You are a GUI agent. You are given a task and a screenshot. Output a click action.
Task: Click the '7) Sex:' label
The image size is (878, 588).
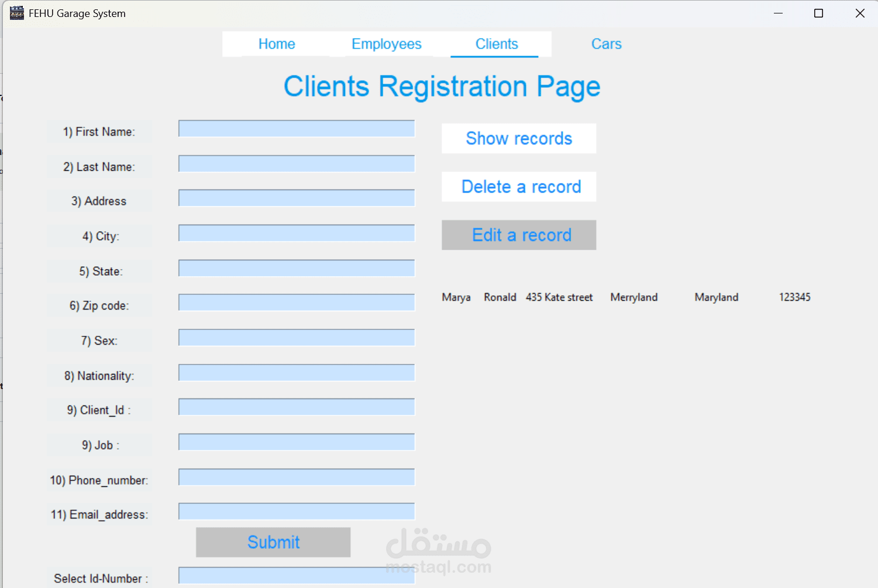(x=99, y=341)
